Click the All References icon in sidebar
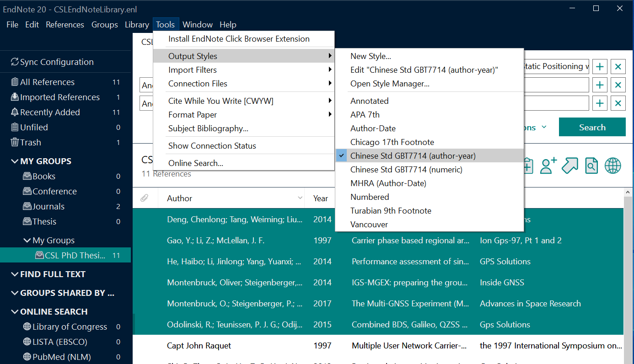This screenshot has height=364, width=634. (x=15, y=82)
